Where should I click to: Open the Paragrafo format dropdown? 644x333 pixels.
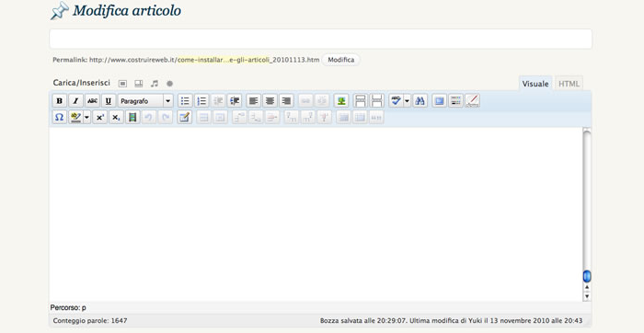click(145, 100)
